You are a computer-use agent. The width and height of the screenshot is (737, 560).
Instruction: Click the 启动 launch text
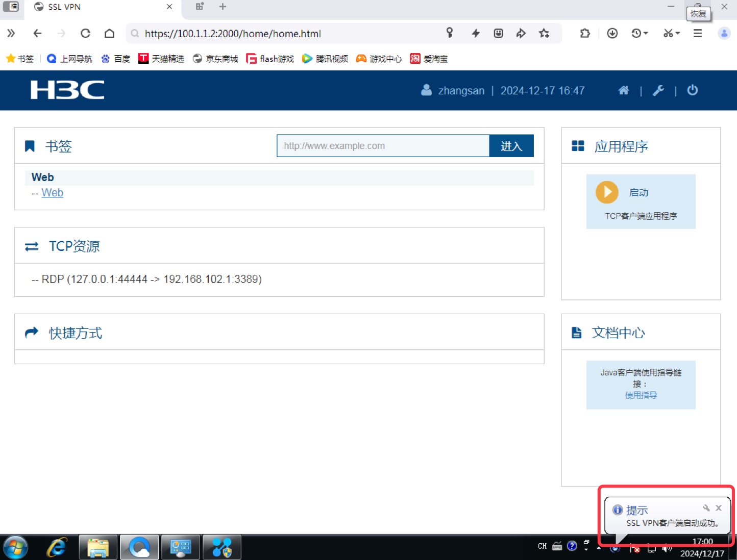coord(638,192)
